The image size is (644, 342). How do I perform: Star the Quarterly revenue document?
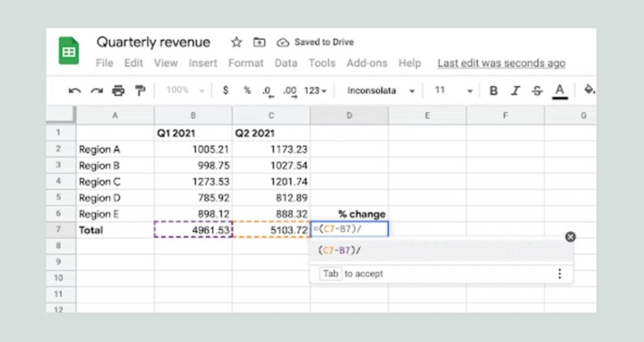236,42
